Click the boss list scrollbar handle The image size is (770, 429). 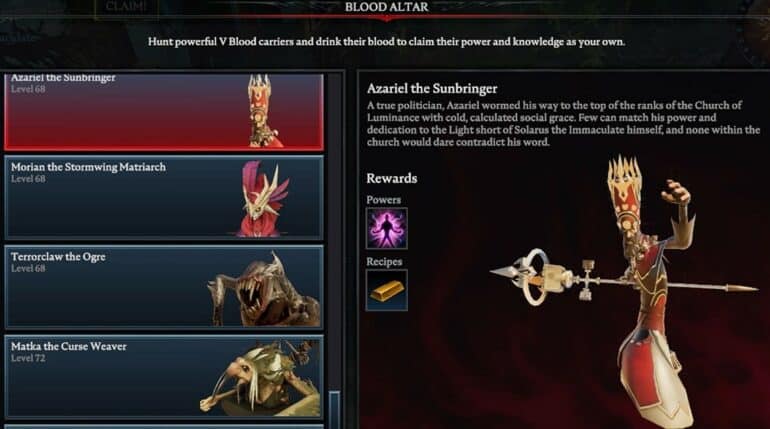coord(334,409)
